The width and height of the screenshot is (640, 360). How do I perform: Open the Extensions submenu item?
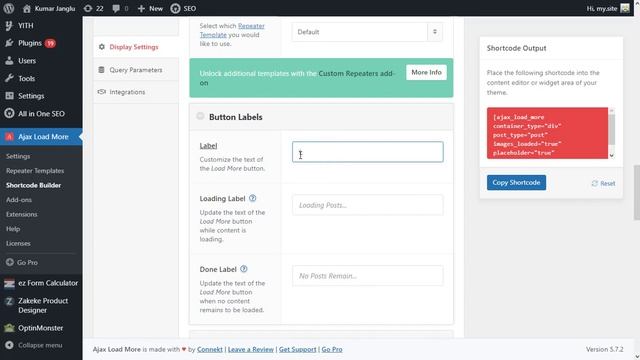coord(22,214)
